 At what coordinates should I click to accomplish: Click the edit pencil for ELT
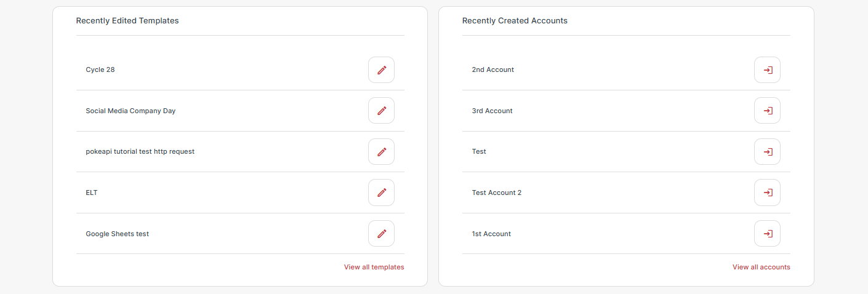381,193
